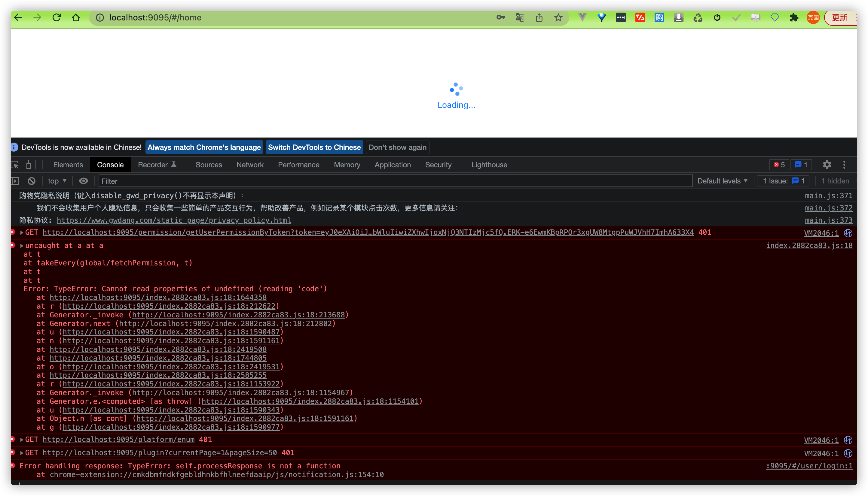Click the password key icon in address bar
This screenshot has height=496, width=868.
[500, 17]
